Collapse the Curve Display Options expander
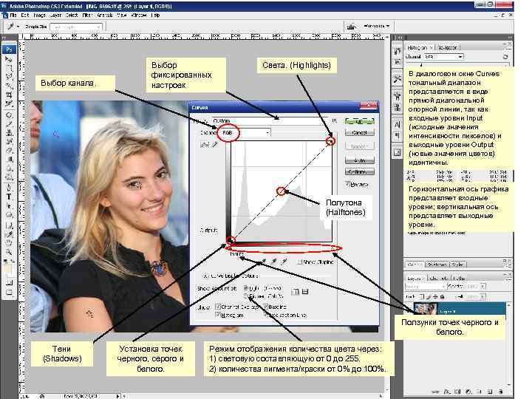This screenshot has height=399, width=532. 205,276
